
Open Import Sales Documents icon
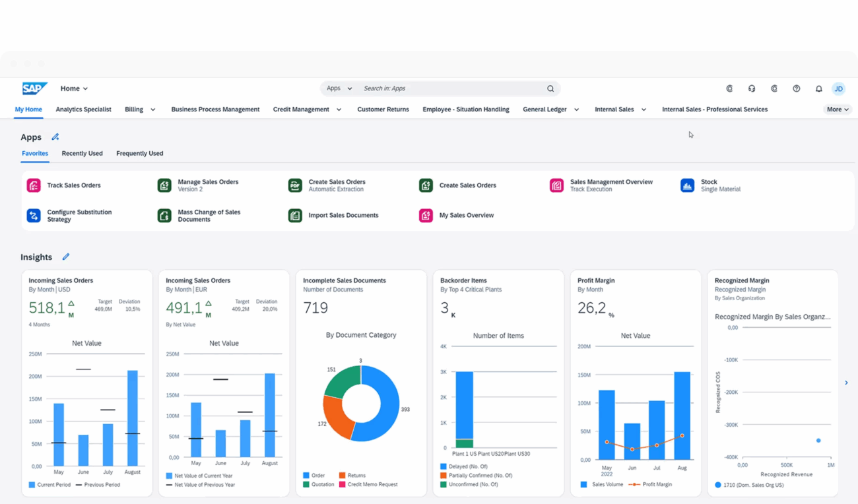click(295, 215)
